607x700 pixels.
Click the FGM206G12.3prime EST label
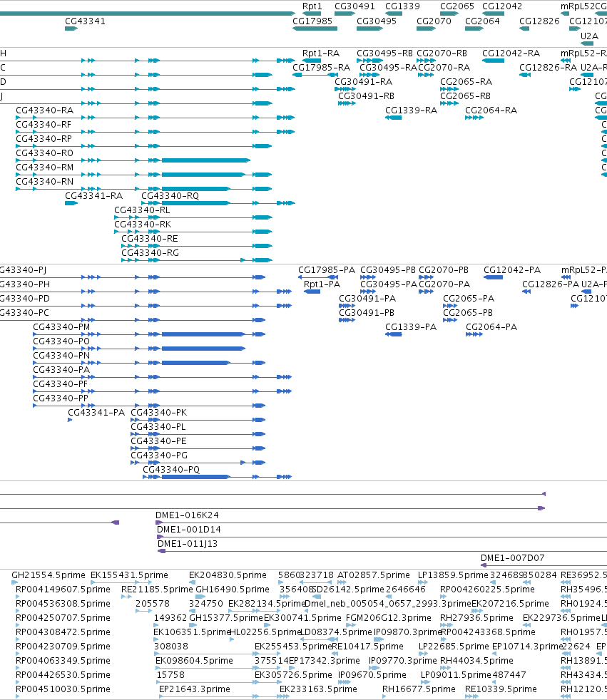coord(389,618)
